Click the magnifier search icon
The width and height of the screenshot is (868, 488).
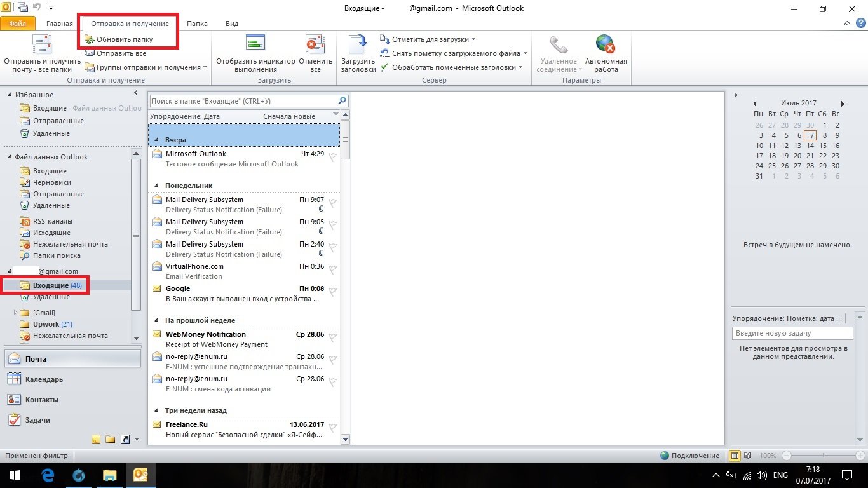[x=342, y=101]
